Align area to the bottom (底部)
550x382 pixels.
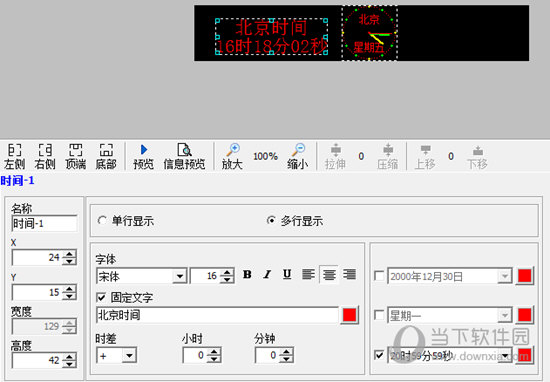[106, 156]
